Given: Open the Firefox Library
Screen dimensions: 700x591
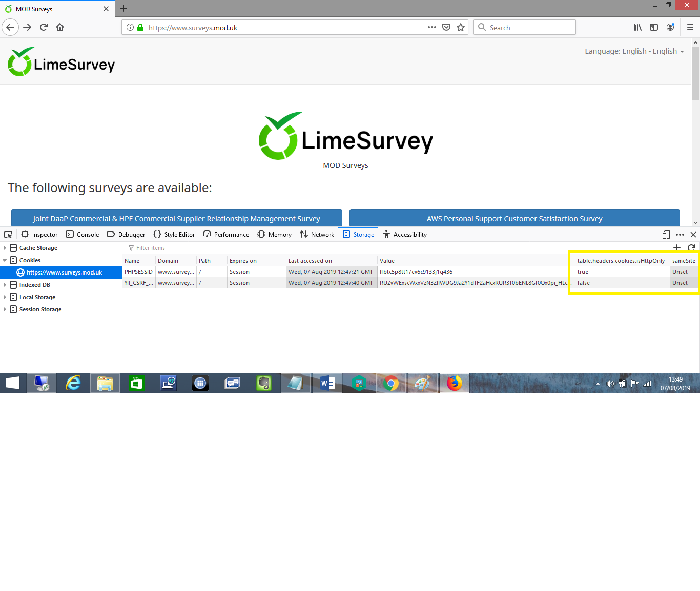Looking at the screenshot, I should tap(637, 27).
